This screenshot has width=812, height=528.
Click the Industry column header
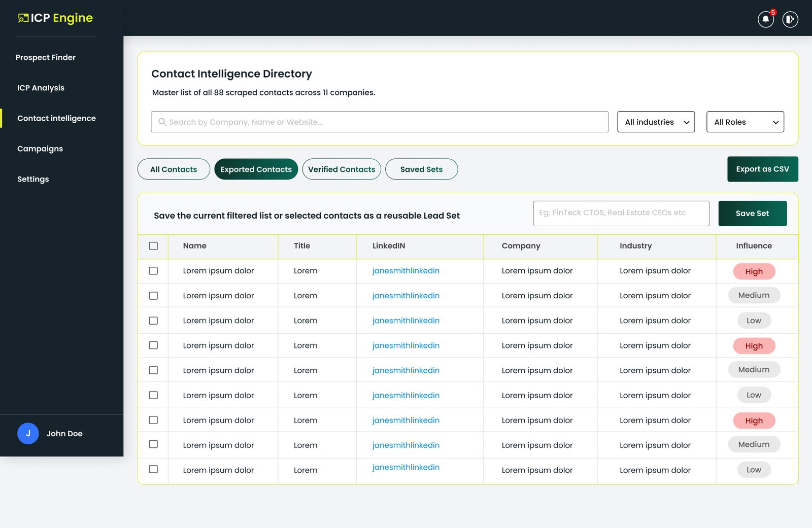[636, 245]
